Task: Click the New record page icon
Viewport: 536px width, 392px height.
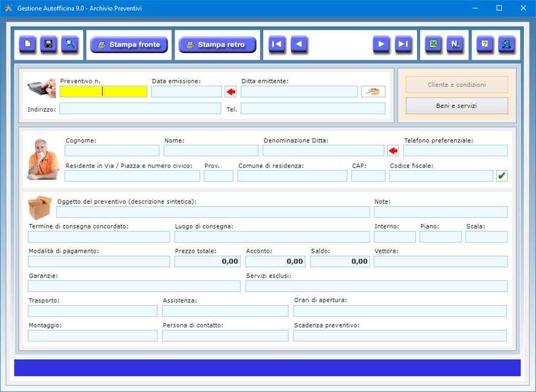Action: 27,44
